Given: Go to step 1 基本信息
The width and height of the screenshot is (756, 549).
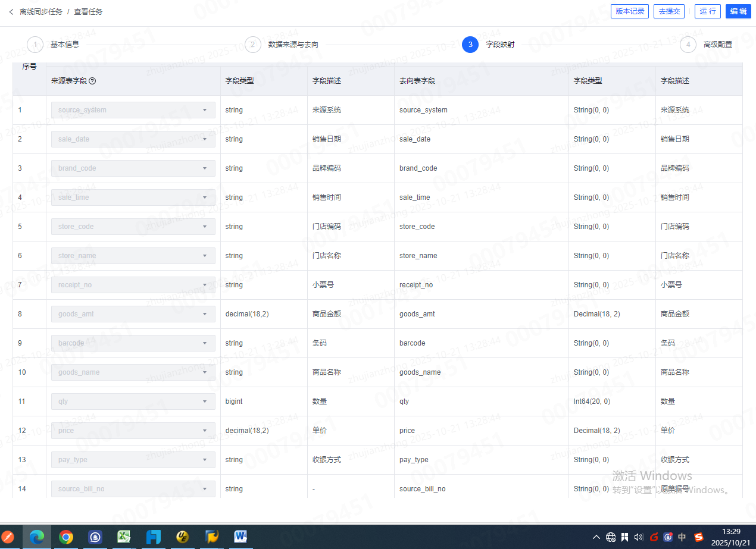Looking at the screenshot, I should [x=35, y=45].
